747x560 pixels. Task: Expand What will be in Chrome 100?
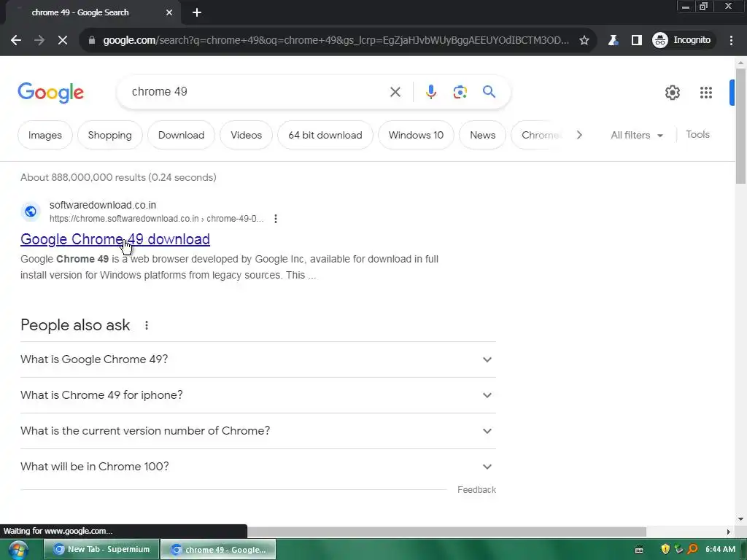258,467
